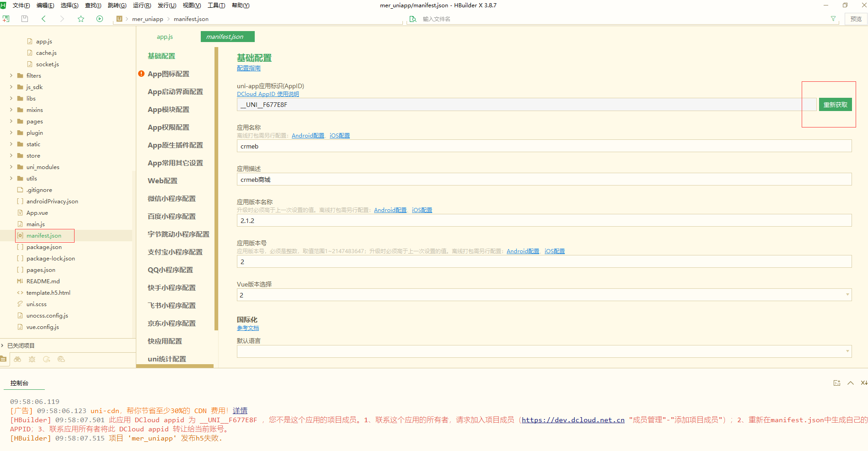The image size is (868, 451).
Task: Click the app.js file icon in tree
Action: [30, 41]
